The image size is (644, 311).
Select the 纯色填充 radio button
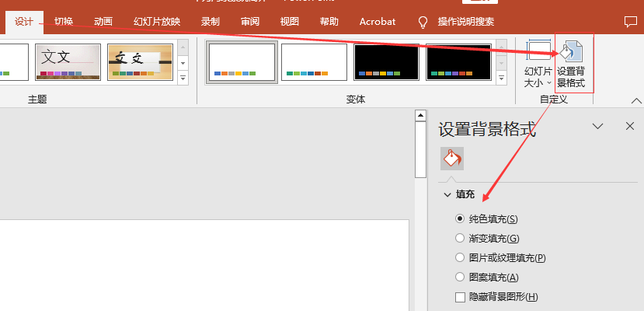pyautogui.click(x=460, y=219)
